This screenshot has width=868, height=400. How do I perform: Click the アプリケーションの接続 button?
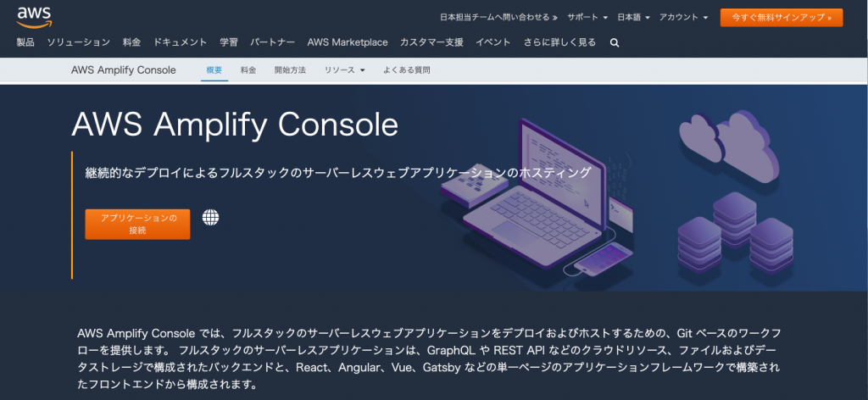coord(137,224)
